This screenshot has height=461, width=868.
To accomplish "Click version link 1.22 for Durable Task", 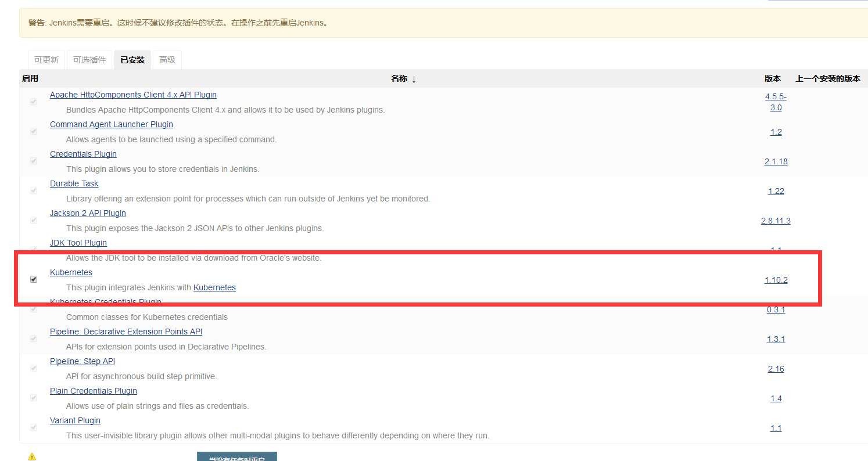I will coord(776,191).
